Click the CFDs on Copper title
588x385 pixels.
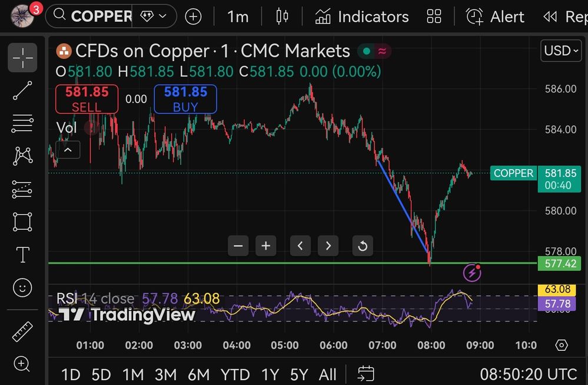coord(212,51)
